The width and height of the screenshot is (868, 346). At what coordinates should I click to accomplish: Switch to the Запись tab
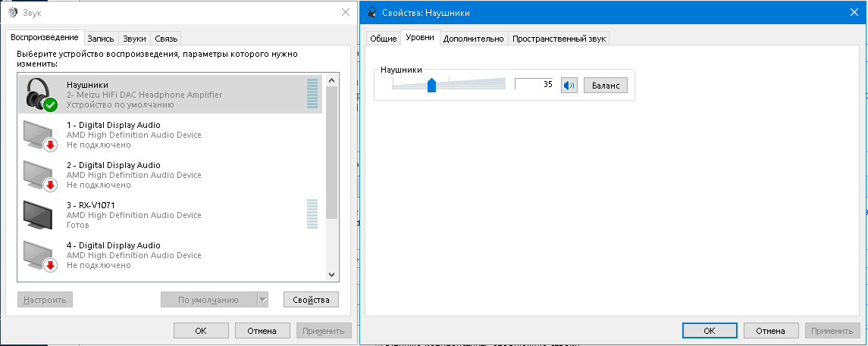click(x=101, y=38)
